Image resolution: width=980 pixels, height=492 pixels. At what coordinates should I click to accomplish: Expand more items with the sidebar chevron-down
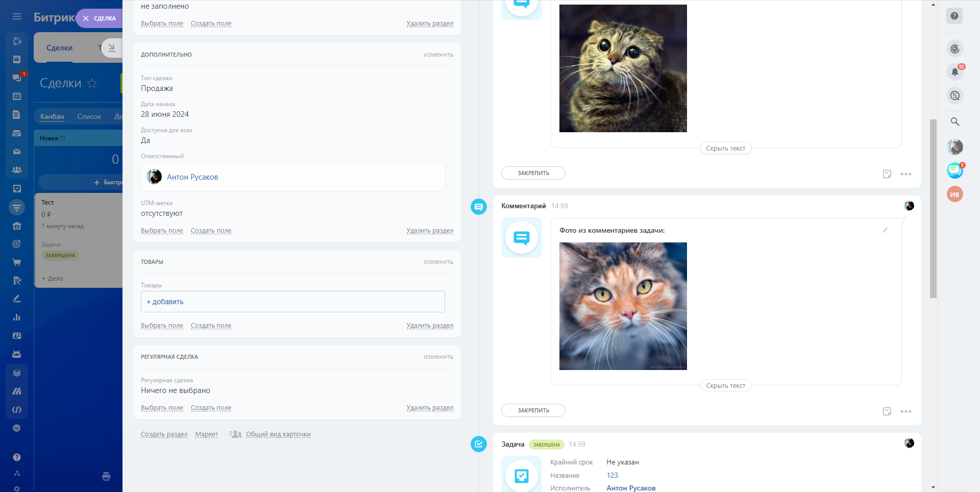(x=17, y=428)
